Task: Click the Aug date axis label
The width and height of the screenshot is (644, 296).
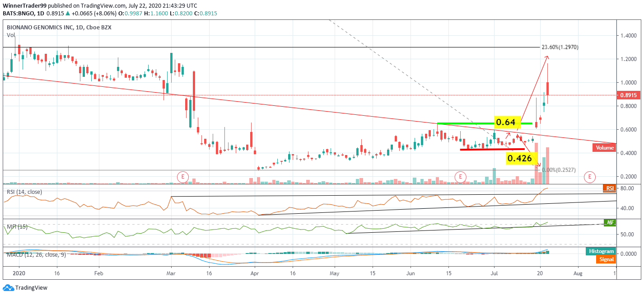Action: (x=578, y=273)
